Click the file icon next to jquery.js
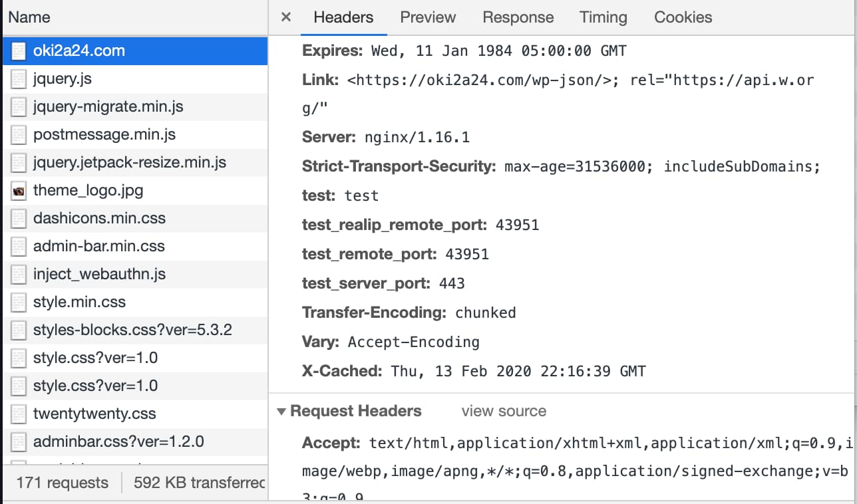The image size is (857, 504). 19,79
